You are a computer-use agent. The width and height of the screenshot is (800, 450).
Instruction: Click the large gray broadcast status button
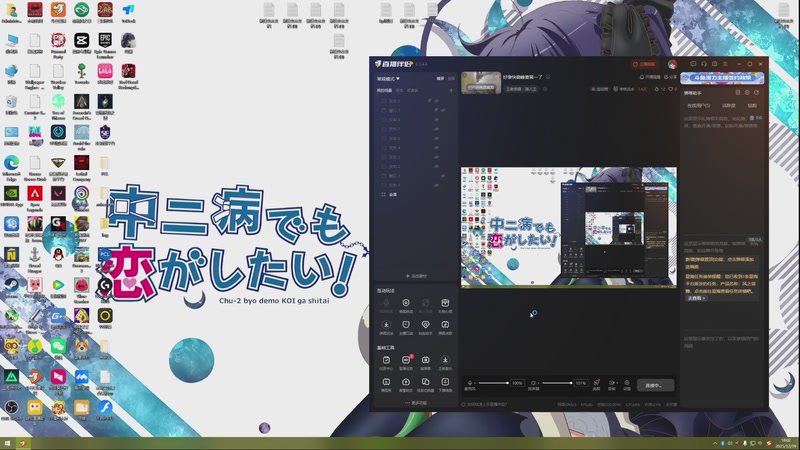(656, 385)
